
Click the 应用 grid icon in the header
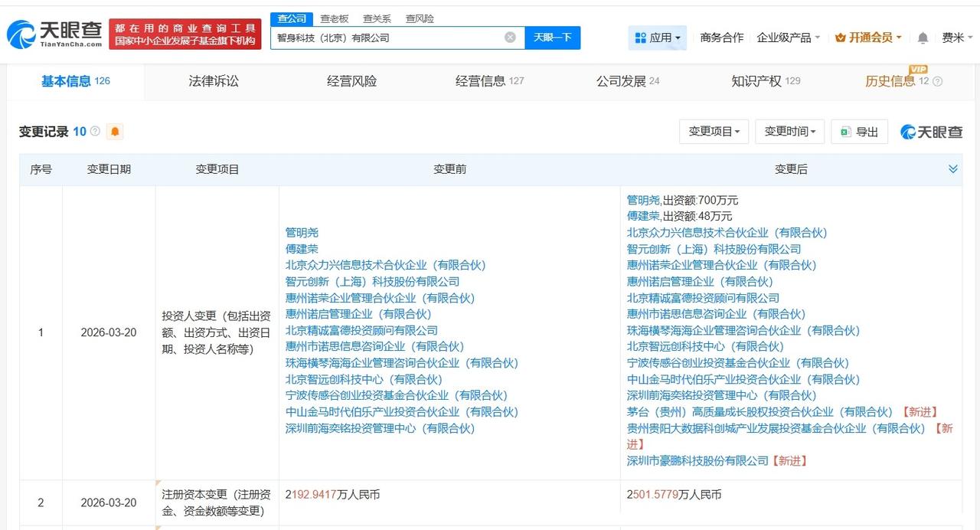click(640, 37)
